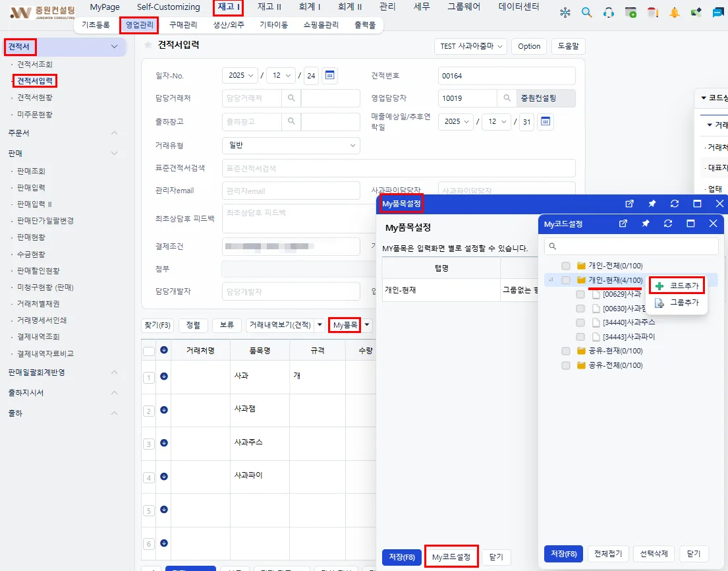Viewport: 728px width, 571px height.
Task: Pop out the My코드설정 window
Action: [x=623, y=224]
